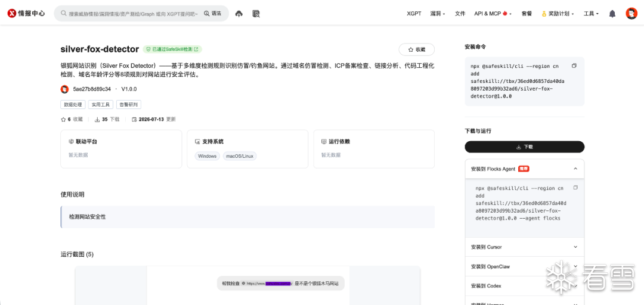Image resolution: width=644 pixels, height=305 pixels.
Task: Open the 语法 syntax helper
Action: [x=212, y=14]
